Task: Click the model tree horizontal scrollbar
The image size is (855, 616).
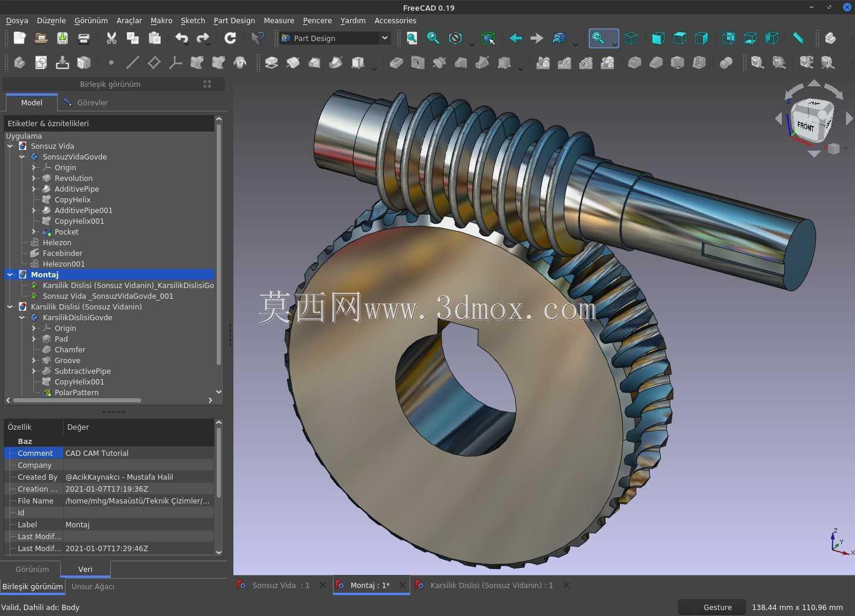Action: (77, 400)
